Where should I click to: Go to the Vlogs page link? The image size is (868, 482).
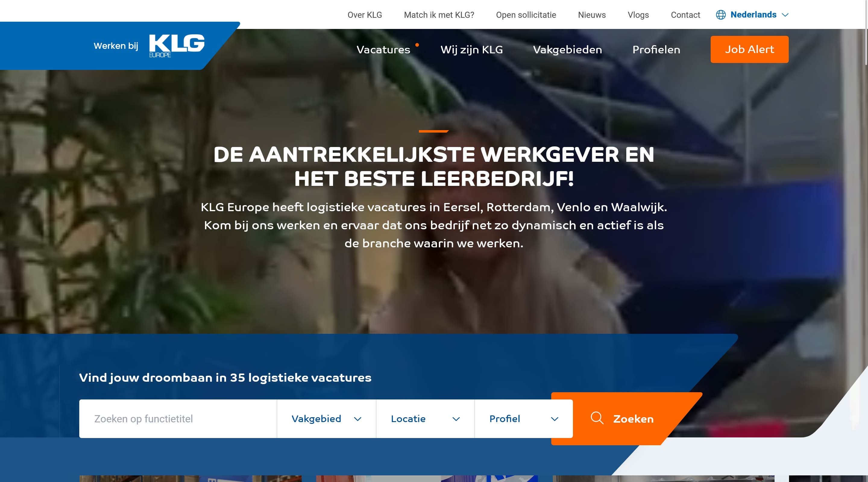pos(638,15)
